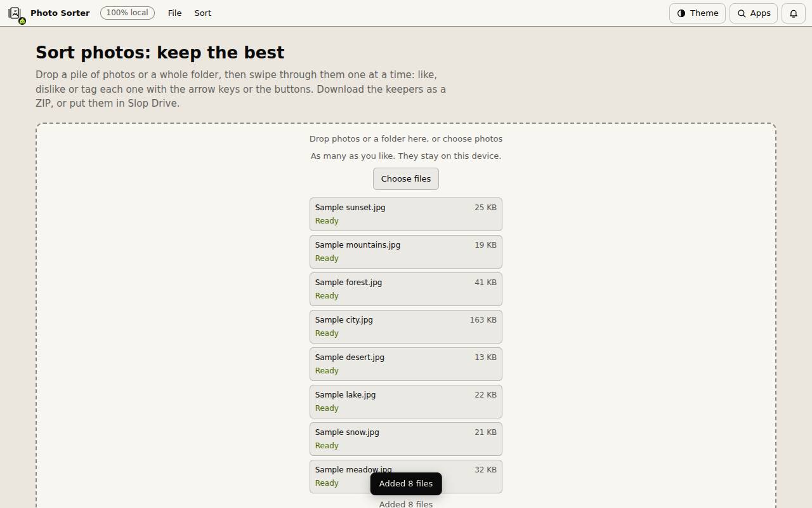Viewport: 812px width, 508px height.
Task: Toggle the Theme button
Action: [697, 13]
